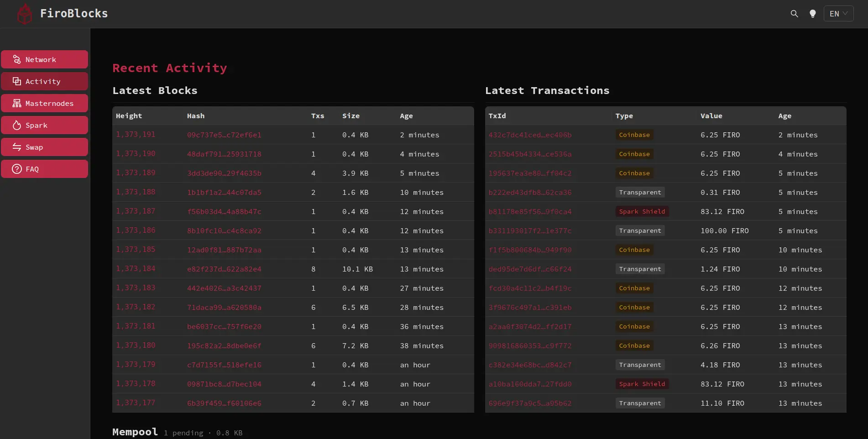Click the Swap arrows icon
Image resolution: width=868 pixels, height=439 pixels.
click(x=17, y=147)
